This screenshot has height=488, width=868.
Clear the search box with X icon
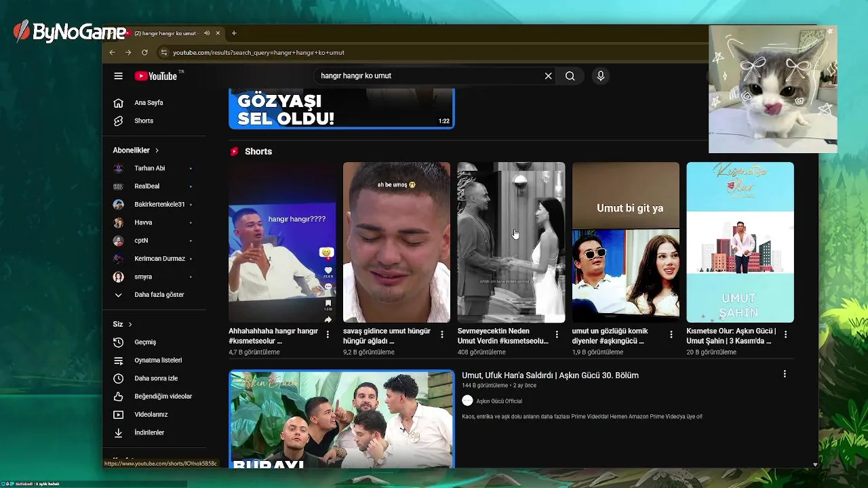(x=548, y=76)
